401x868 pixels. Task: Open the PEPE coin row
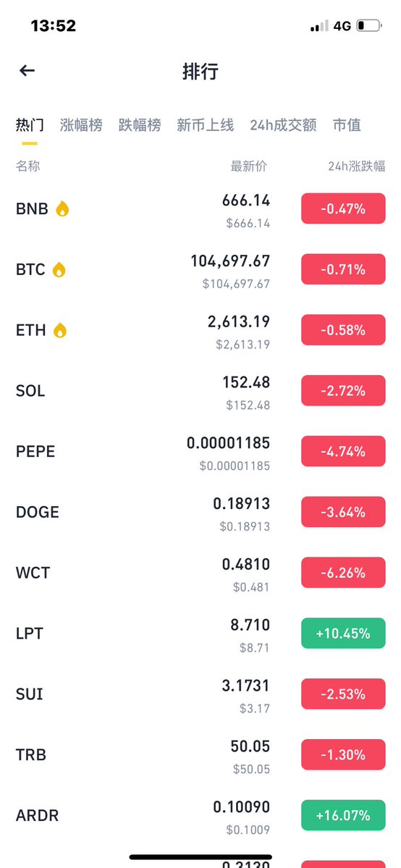(200, 452)
